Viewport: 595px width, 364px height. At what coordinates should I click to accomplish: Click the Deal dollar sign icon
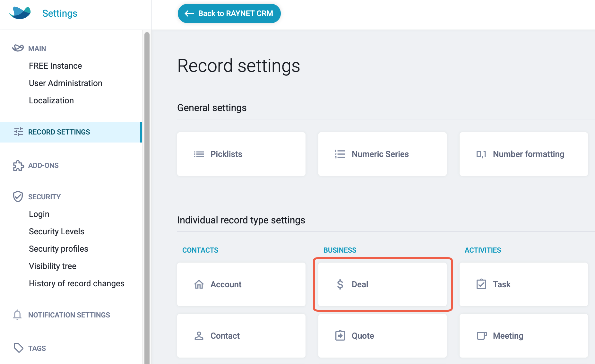(x=340, y=284)
